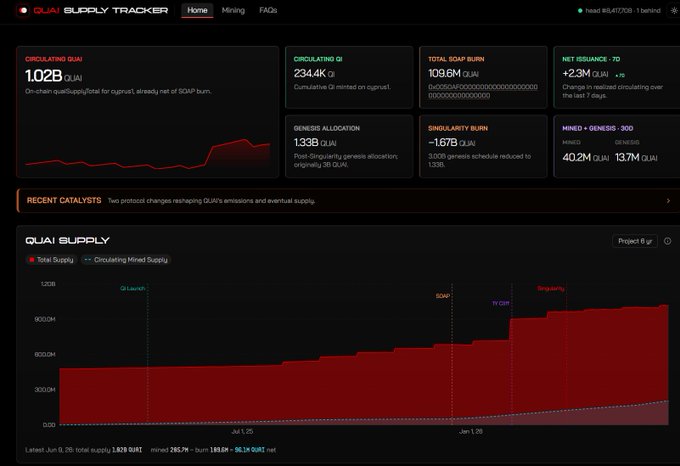Click the Total SOAP Burn card heading
The width and height of the screenshot is (680, 466).
coord(456,59)
